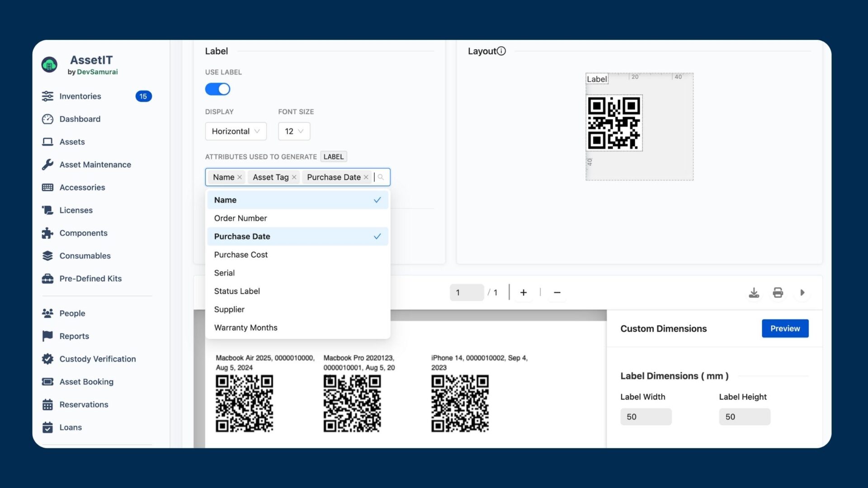Click the Asset Booking ticket icon
868x488 pixels.
coord(47,382)
